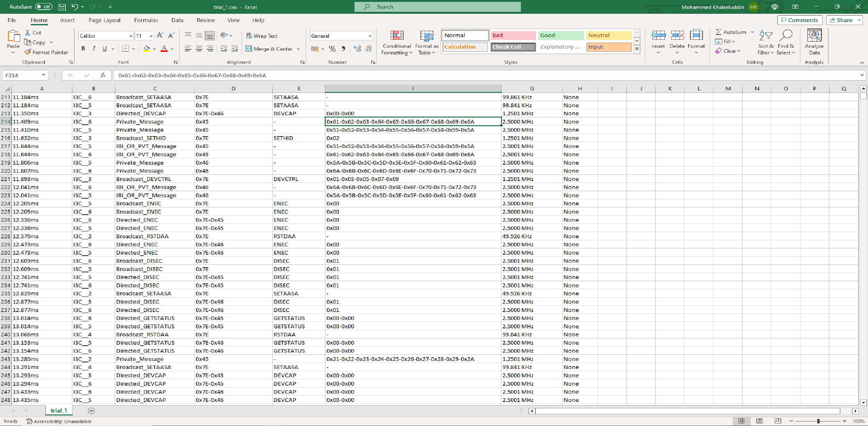Click the Save icon in title bar
The image size is (868, 426).
[x=62, y=7]
